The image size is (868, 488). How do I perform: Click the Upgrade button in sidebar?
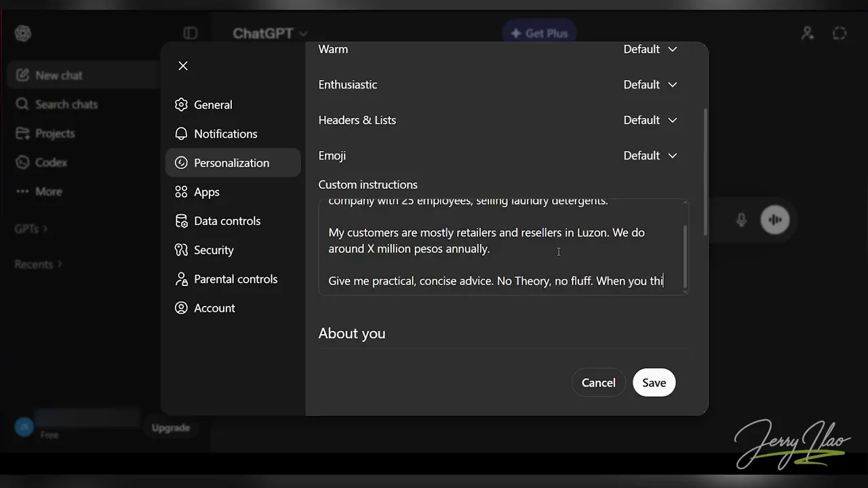(171, 428)
